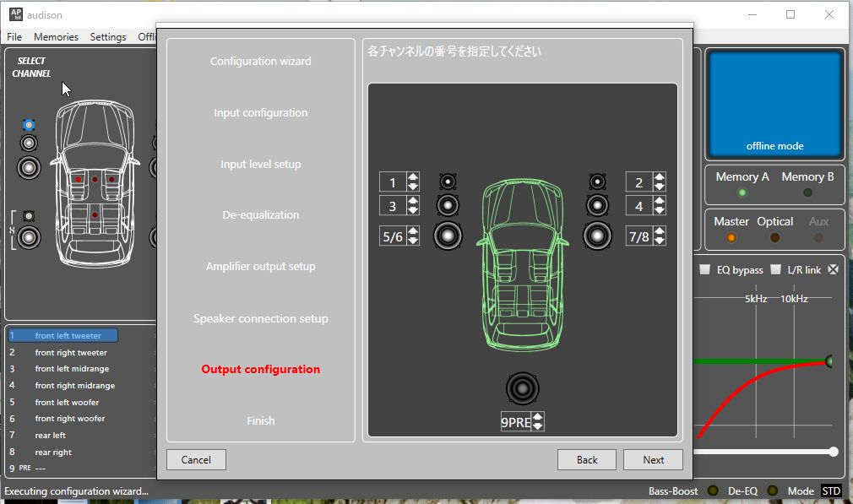Toggle the EQ bypass checkbox
Viewport: 853px width, 504px height.
[704, 269]
